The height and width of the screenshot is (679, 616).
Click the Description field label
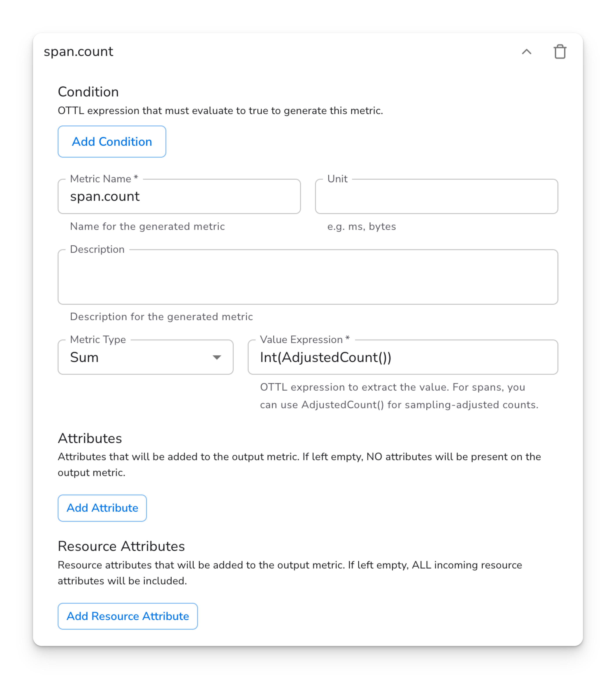pyautogui.click(x=97, y=249)
